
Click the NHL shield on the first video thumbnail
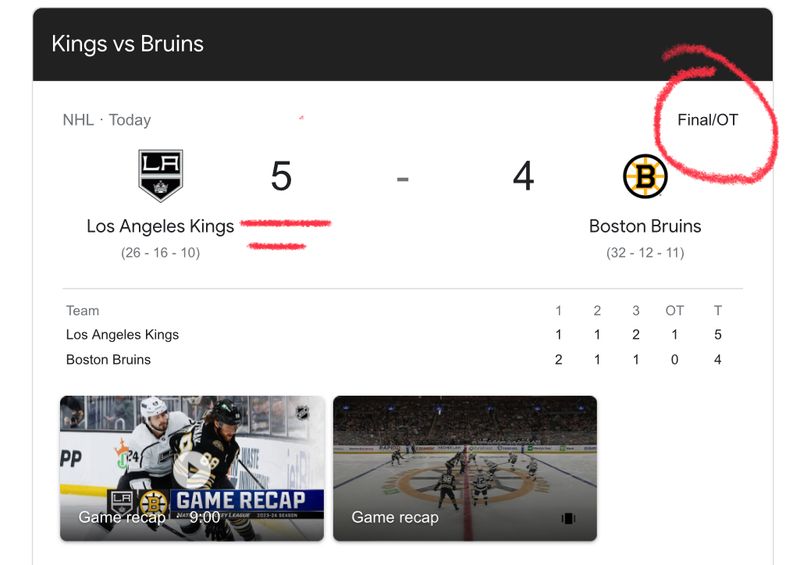(302, 413)
